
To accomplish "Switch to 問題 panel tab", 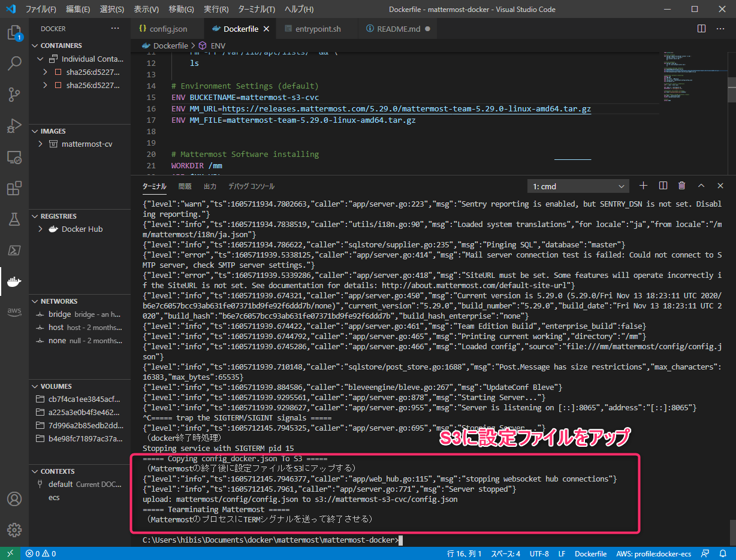I will point(185,186).
